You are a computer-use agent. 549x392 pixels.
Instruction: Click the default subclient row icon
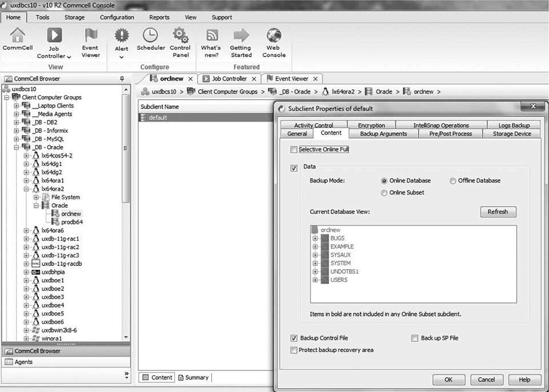click(x=142, y=118)
